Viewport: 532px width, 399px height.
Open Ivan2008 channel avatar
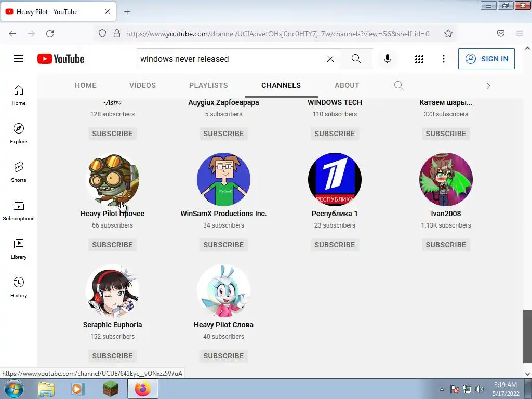446,179
